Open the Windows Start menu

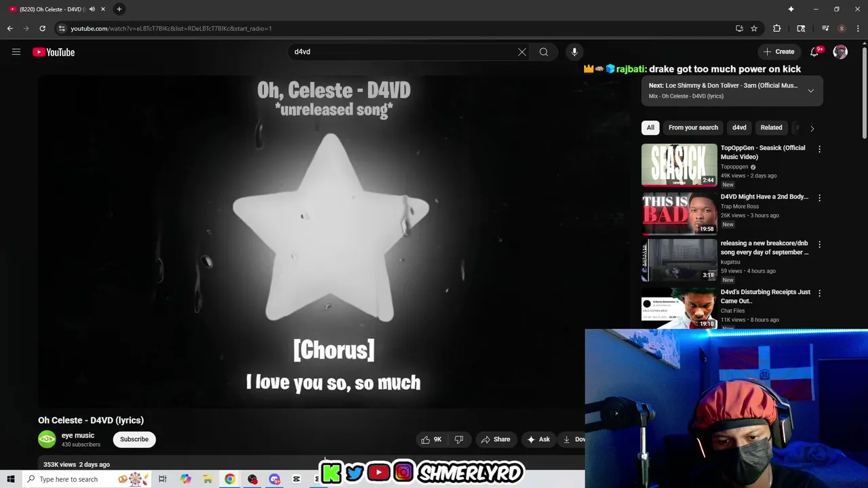pos(11,479)
